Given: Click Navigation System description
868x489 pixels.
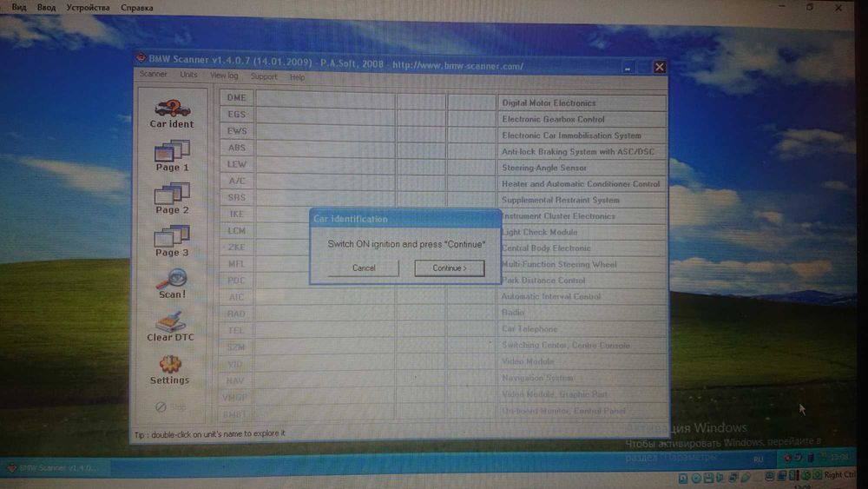Looking at the screenshot, I should point(537,378).
